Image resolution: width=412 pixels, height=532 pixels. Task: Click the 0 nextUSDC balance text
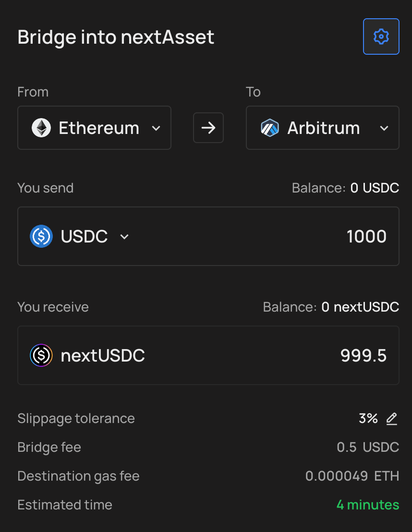coord(360,307)
